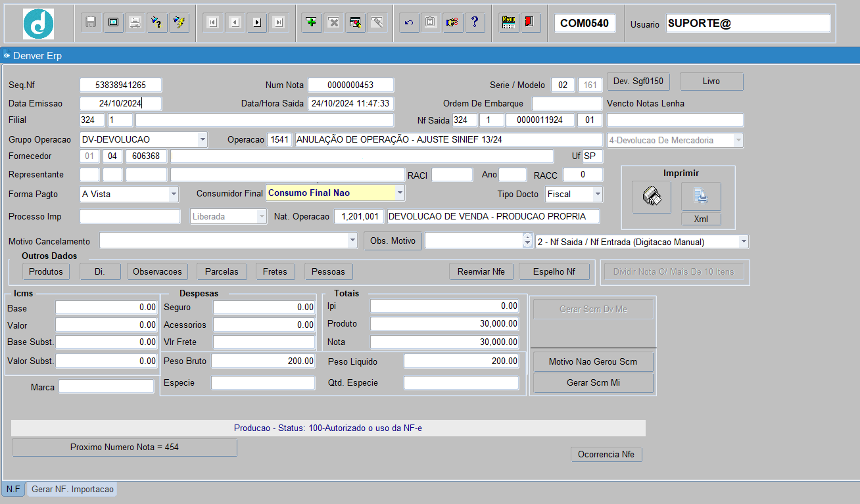Click the screen monitor toolbar icon
The height and width of the screenshot is (504, 860).
pos(113,22)
